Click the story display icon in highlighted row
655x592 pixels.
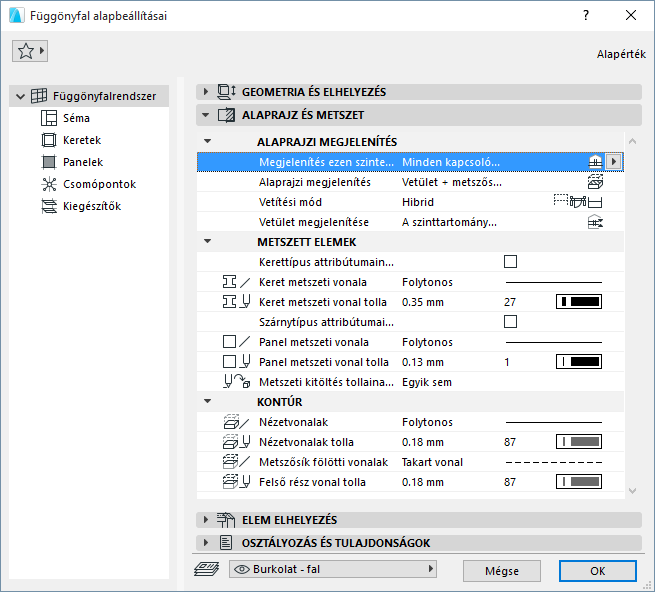[x=595, y=162]
